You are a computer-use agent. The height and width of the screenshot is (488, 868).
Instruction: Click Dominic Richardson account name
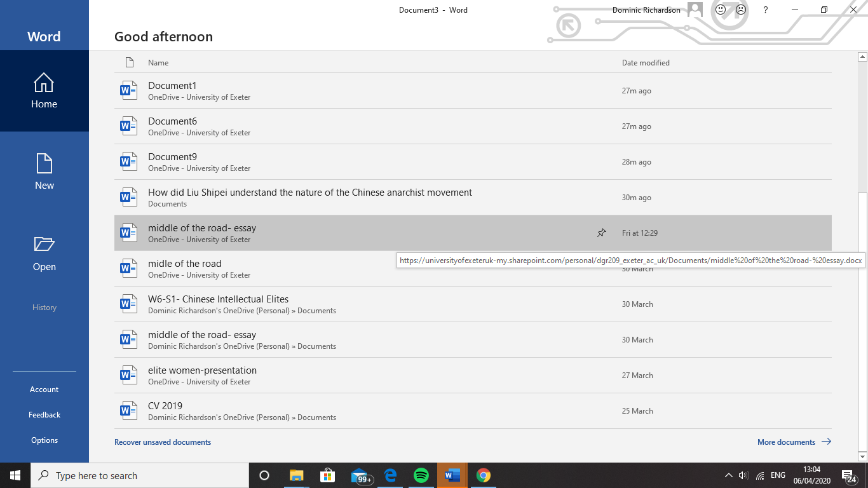tap(646, 10)
